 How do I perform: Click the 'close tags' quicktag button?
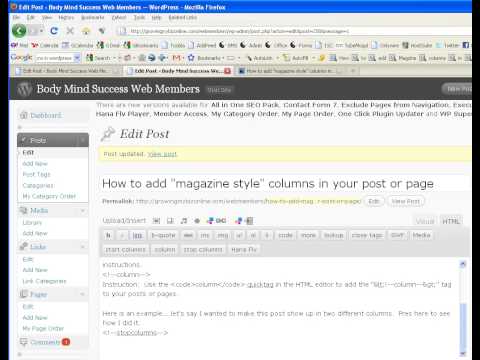click(367, 235)
